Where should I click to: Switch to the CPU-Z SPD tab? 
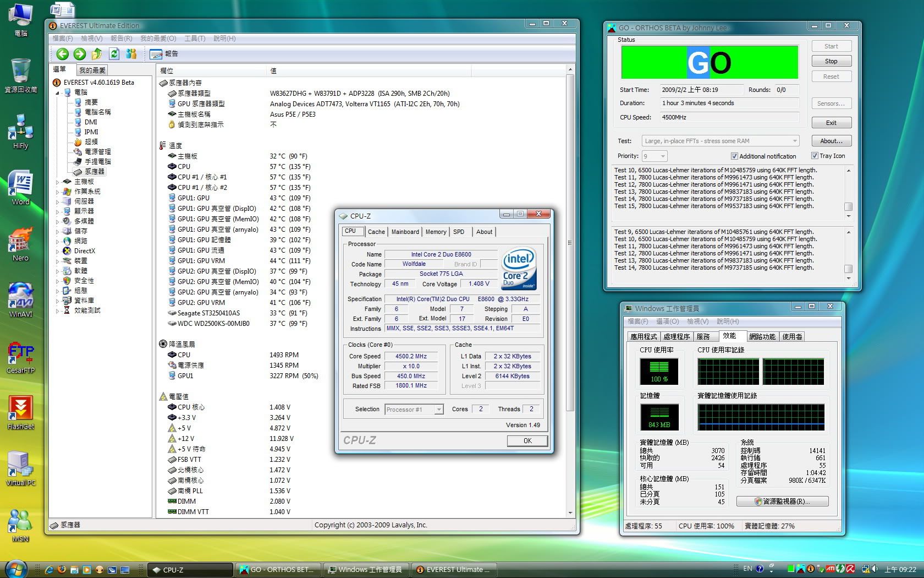(x=459, y=232)
